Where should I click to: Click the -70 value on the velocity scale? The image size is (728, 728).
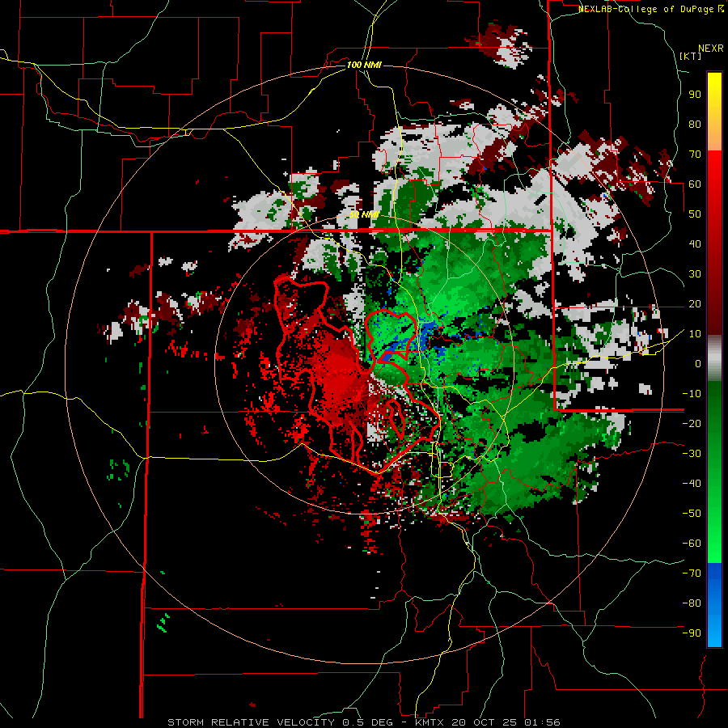coord(692,574)
